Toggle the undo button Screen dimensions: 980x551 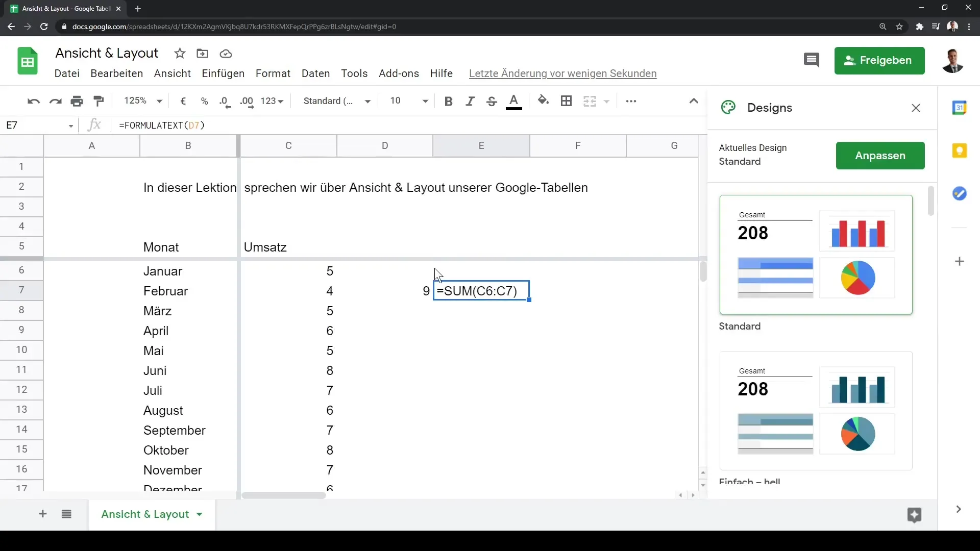[33, 100]
